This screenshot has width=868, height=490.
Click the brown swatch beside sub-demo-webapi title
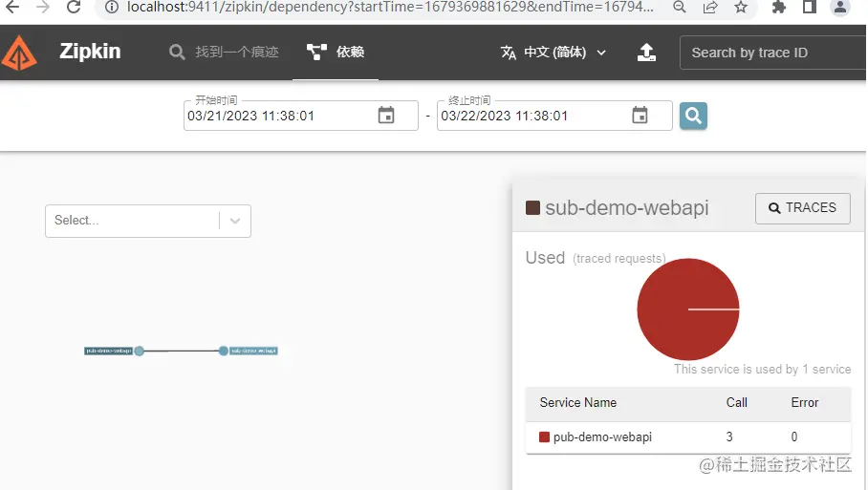(x=532, y=208)
